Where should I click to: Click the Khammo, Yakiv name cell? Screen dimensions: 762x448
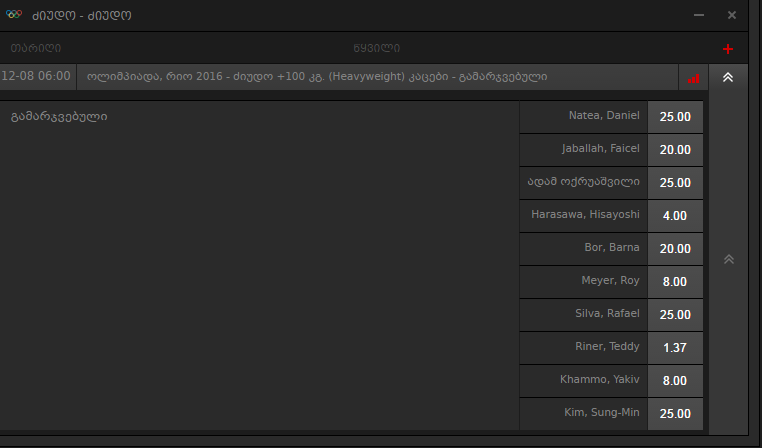click(x=584, y=381)
